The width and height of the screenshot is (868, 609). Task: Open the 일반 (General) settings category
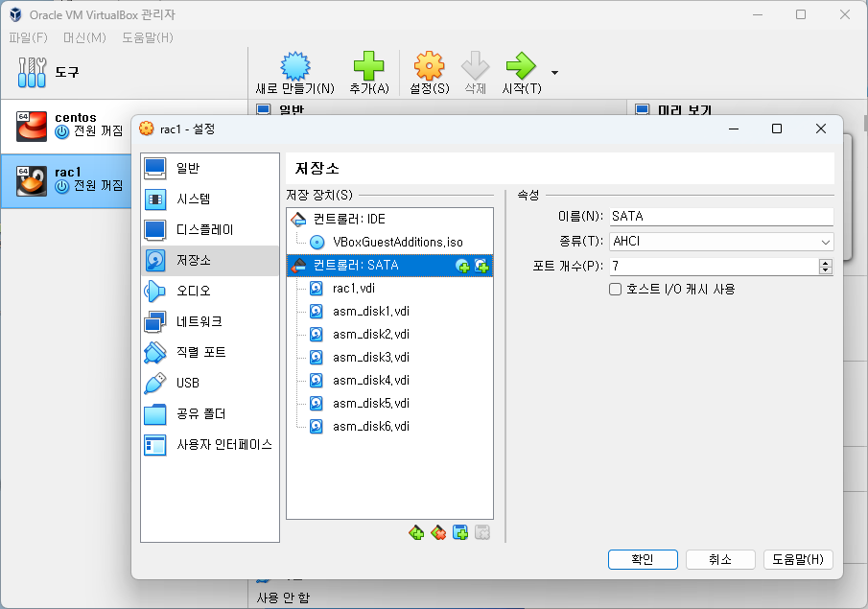point(210,168)
